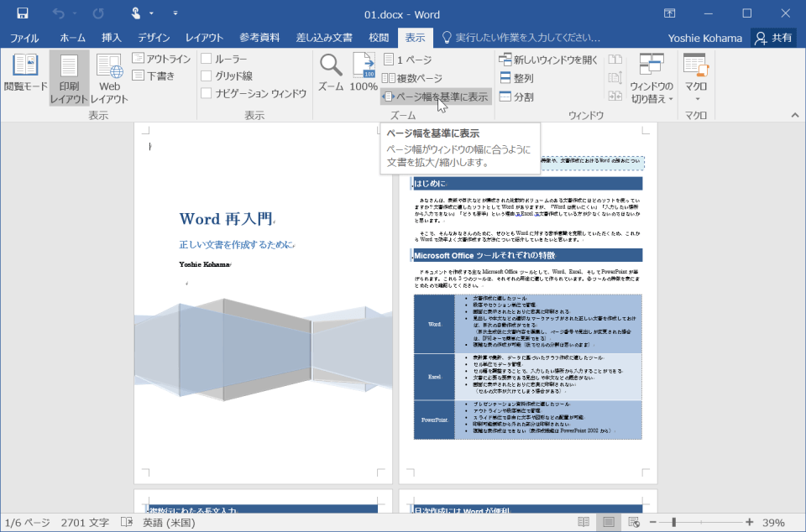
Task: Click 整列 to arrange windows
Action: click(516, 78)
